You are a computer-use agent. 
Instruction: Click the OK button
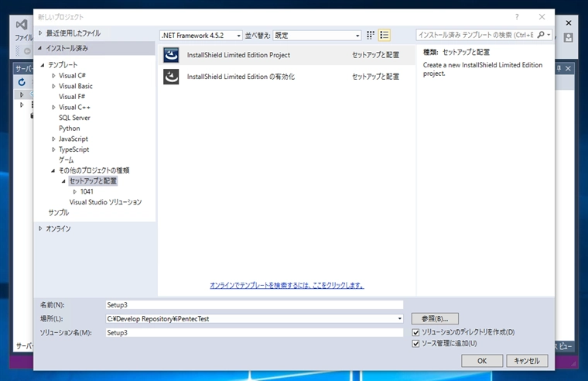[x=482, y=361]
